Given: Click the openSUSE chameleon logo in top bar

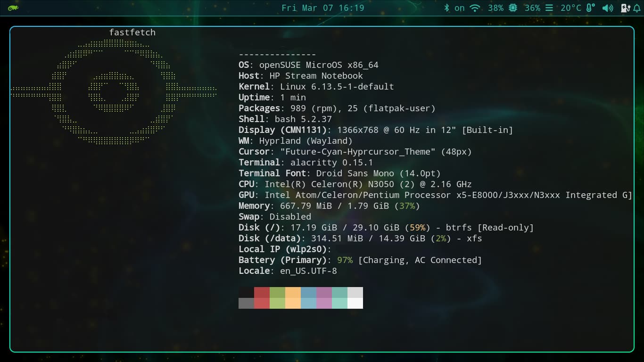Looking at the screenshot, I should click(13, 8).
